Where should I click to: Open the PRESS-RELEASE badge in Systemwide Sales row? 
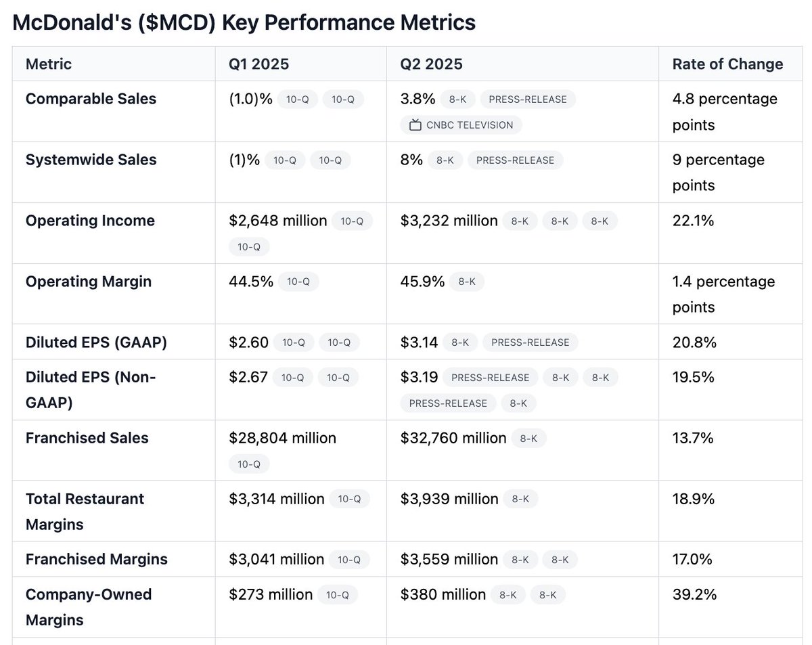(x=515, y=160)
